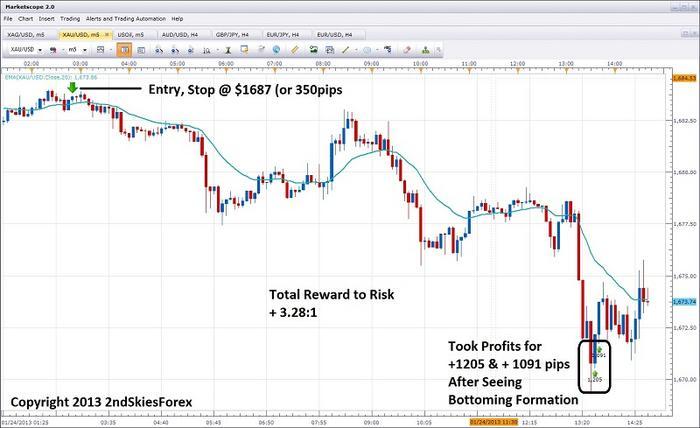
Task: Toggle the orange highlighted toolbar button
Action: click(124, 50)
